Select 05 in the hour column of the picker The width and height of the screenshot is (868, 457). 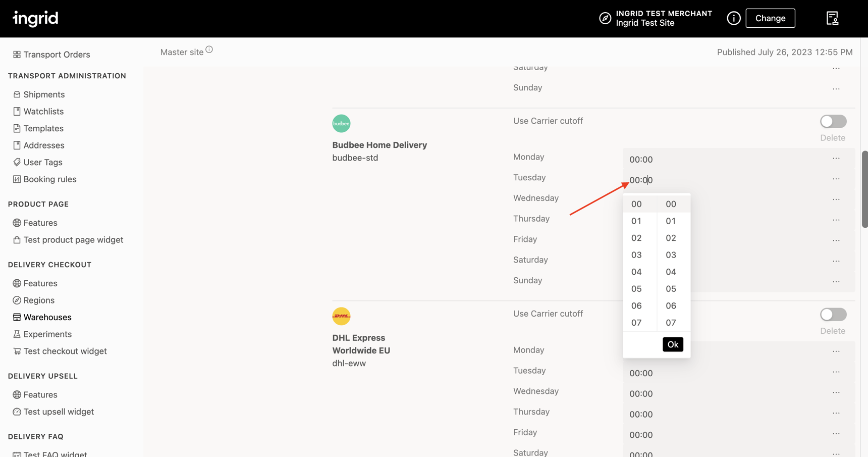[x=636, y=289]
